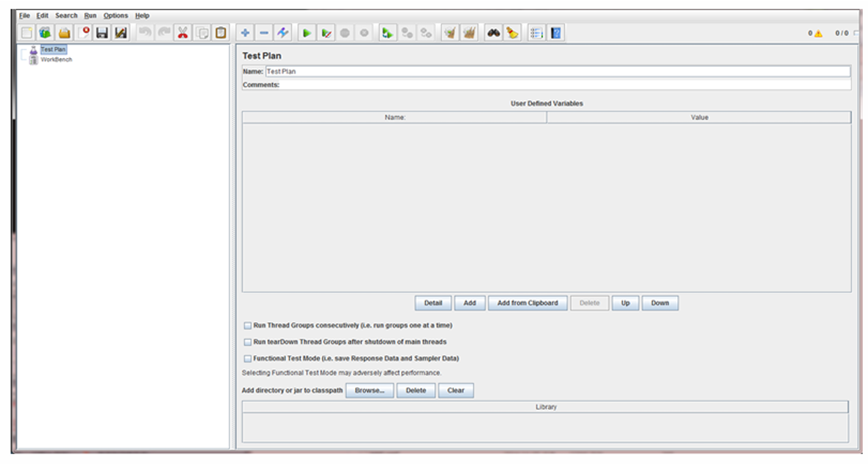Click the Stop test round icon
This screenshot has height=465, width=868.
pyautogui.click(x=345, y=33)
